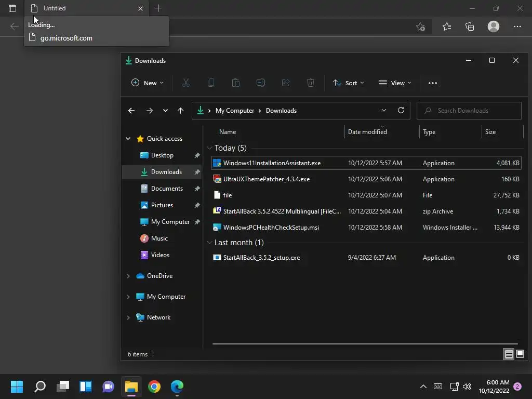Click the Paste clipboard icon
The width and height of the screenshot is (532, 399).
[x=236, y=83]
